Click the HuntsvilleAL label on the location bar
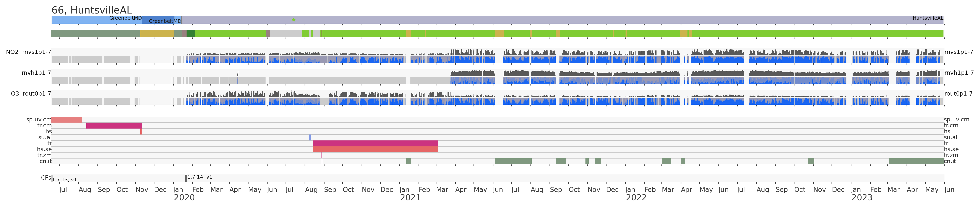980x208 pixels. pos(927,18)
